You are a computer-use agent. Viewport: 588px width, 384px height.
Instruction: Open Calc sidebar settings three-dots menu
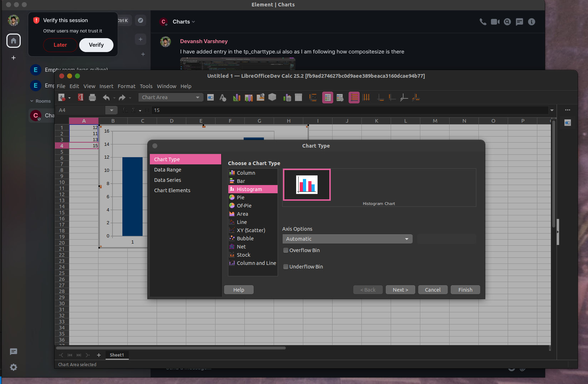568,110
